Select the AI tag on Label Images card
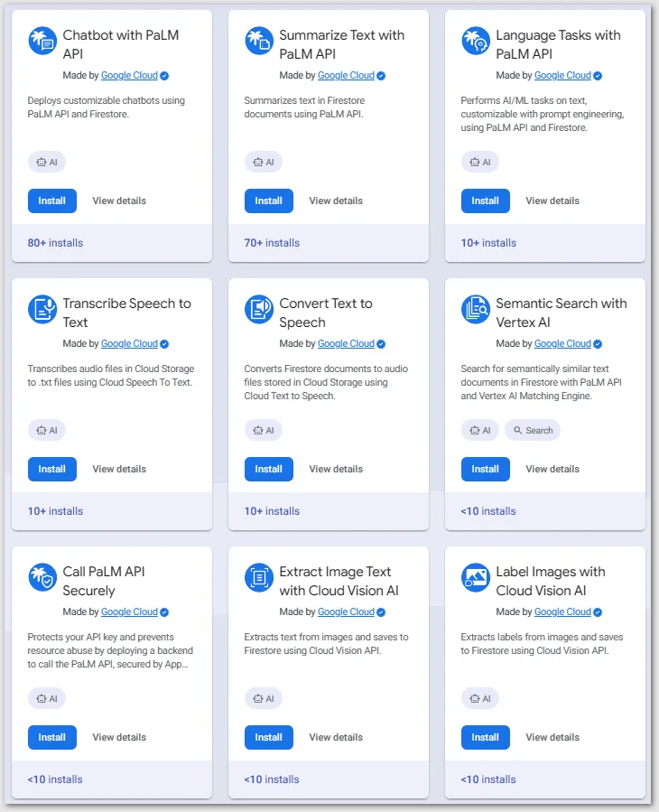Viewport: 659px width, 812px height. coord(480,698)
